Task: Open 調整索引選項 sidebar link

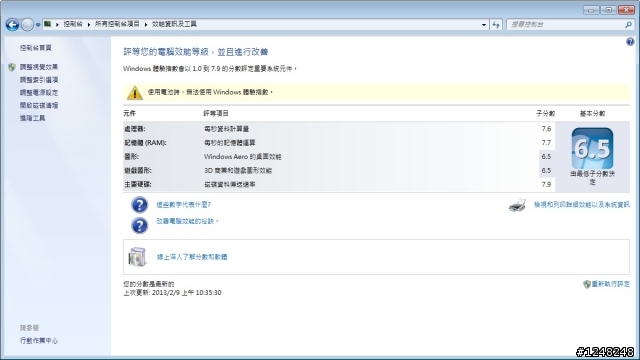Action: coord(39,80)
